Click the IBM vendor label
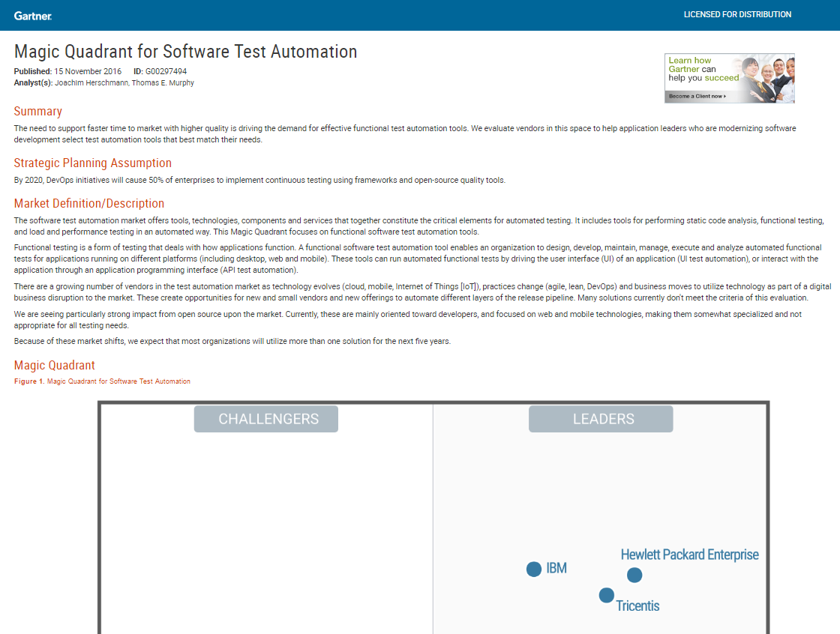 click(556, 568)
